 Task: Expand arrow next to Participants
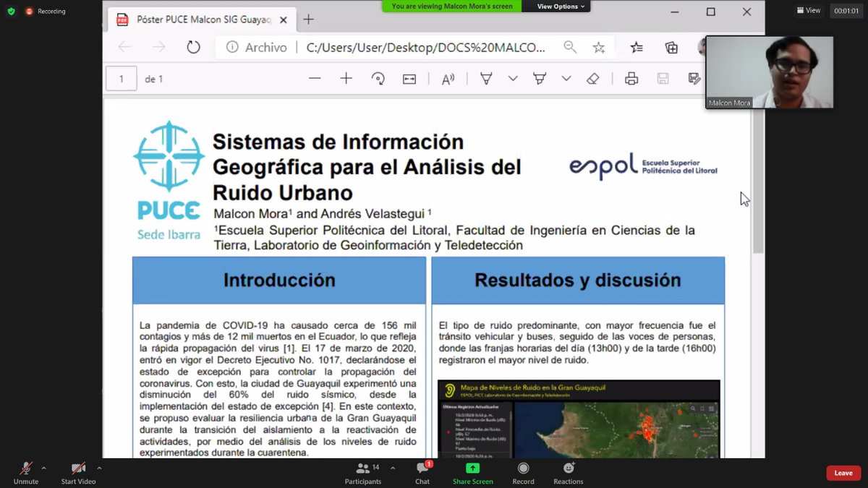click(x=393, y=468)
